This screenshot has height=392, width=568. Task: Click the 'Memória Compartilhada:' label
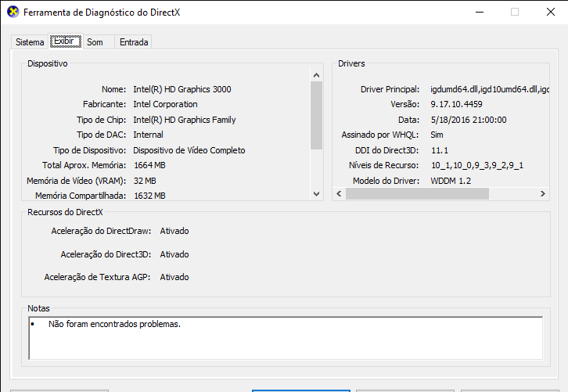[x=81, y=196]
